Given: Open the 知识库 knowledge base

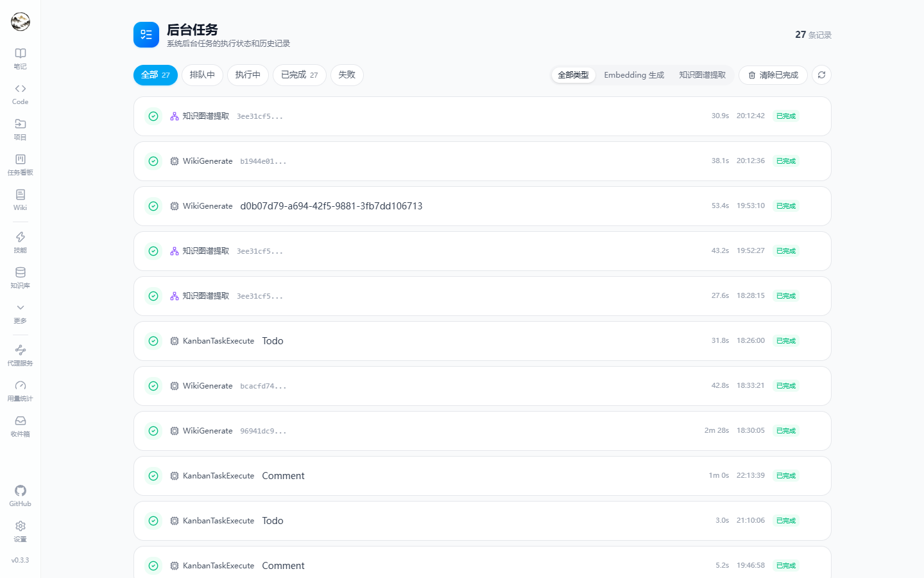Looking at the screenshot, I should [x=20, y=277].
